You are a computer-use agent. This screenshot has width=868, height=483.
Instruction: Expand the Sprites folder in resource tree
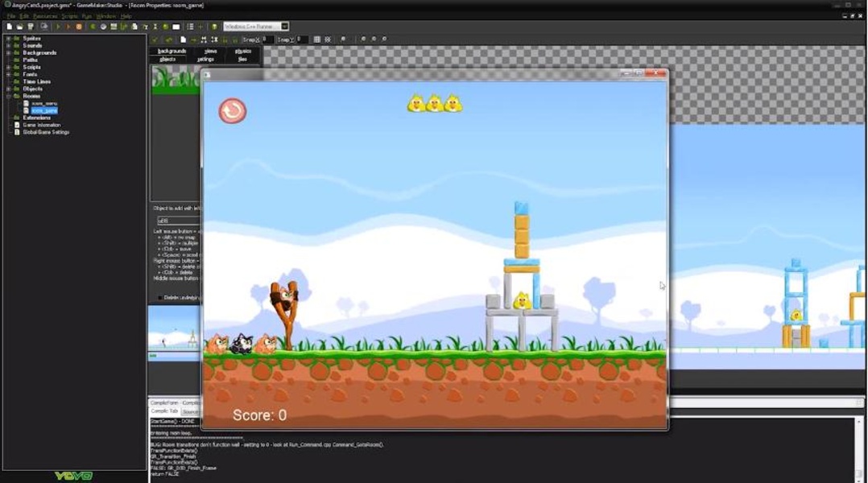(x=8, y=39)
